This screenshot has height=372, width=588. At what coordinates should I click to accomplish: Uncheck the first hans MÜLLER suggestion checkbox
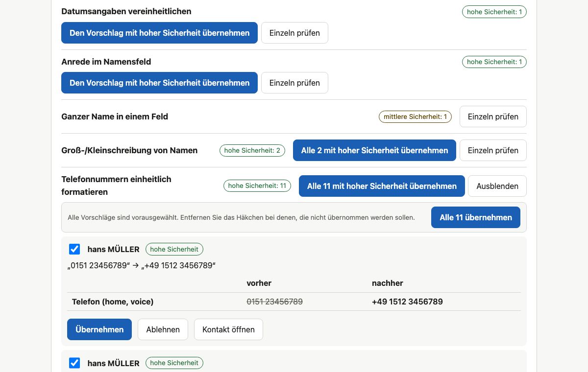pyautogui.click(x=74, y=249)
